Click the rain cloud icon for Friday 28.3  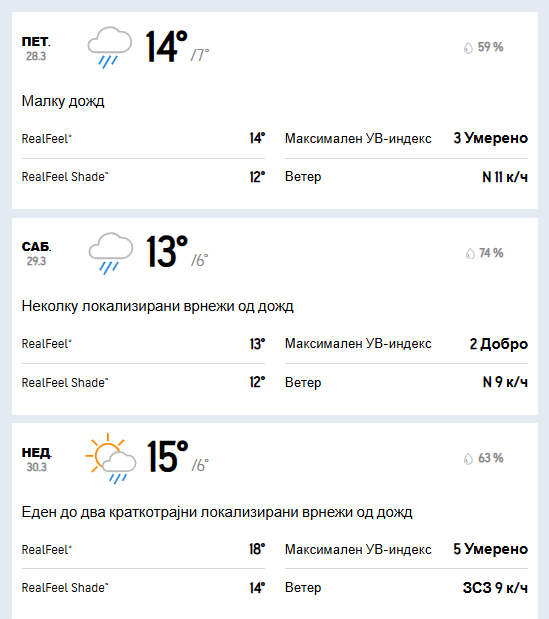coord(109,47)
